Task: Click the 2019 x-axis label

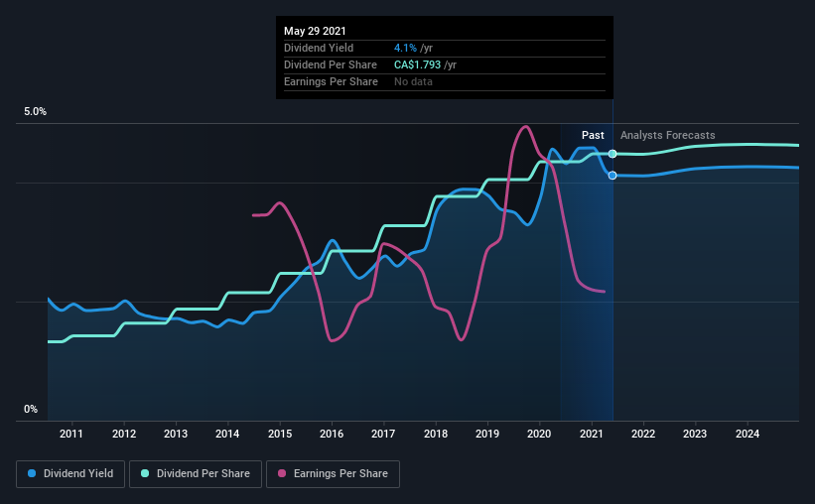Action: tap(487, 434)
